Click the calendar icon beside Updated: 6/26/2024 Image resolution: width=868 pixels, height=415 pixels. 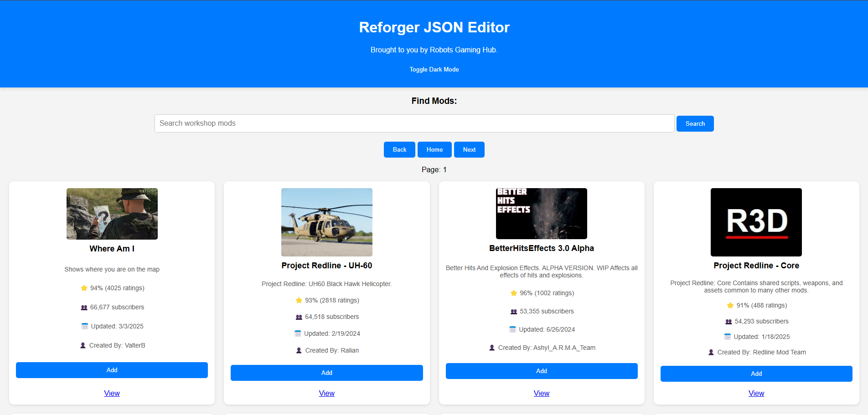click(513, 329)
